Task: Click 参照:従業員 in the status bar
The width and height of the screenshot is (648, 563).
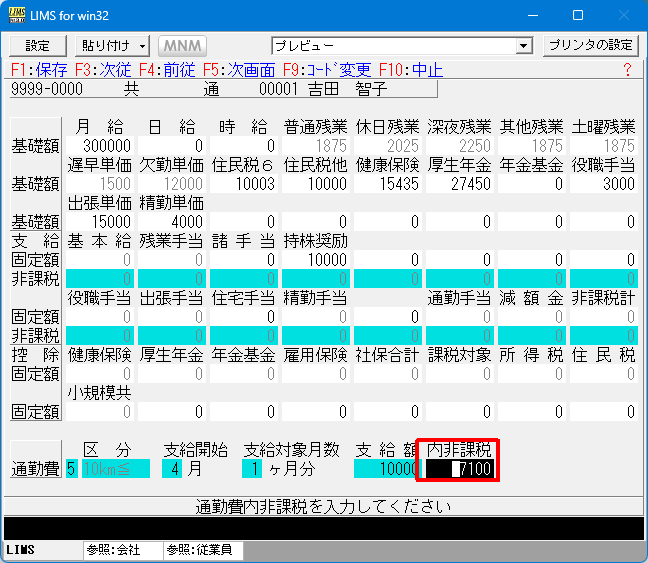Action: coord(198,551)
